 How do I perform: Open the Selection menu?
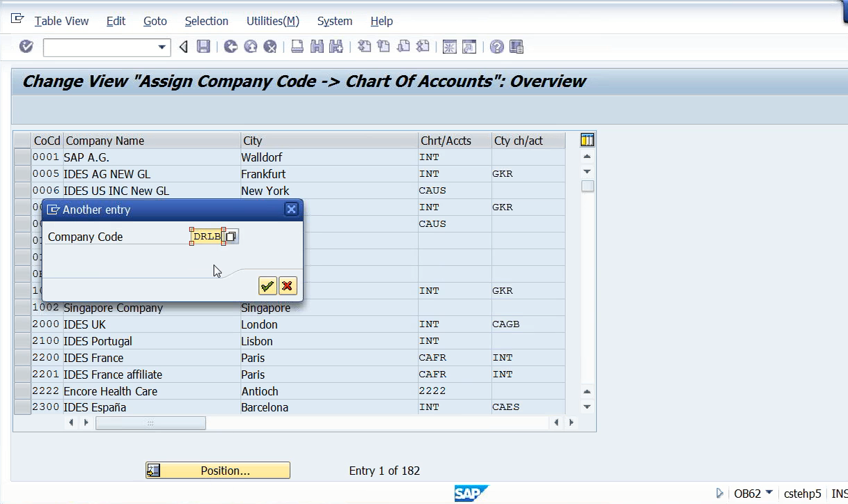[207, 21]
